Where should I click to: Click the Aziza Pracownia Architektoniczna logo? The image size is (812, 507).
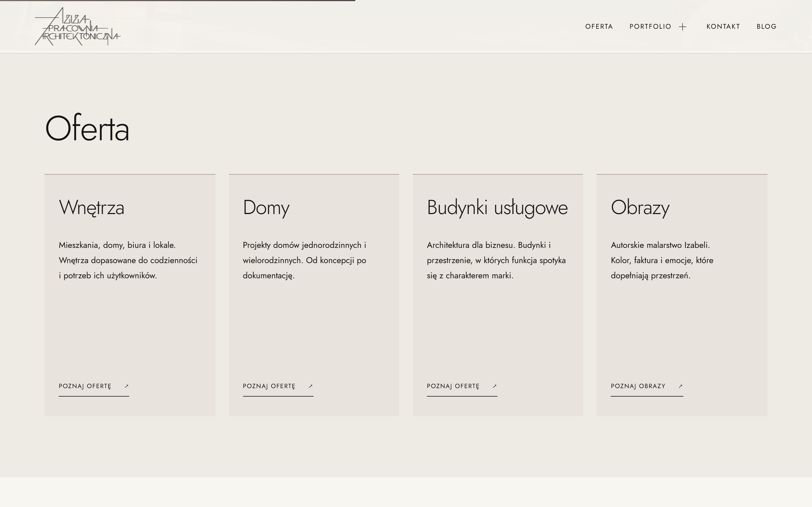(78, 26)
